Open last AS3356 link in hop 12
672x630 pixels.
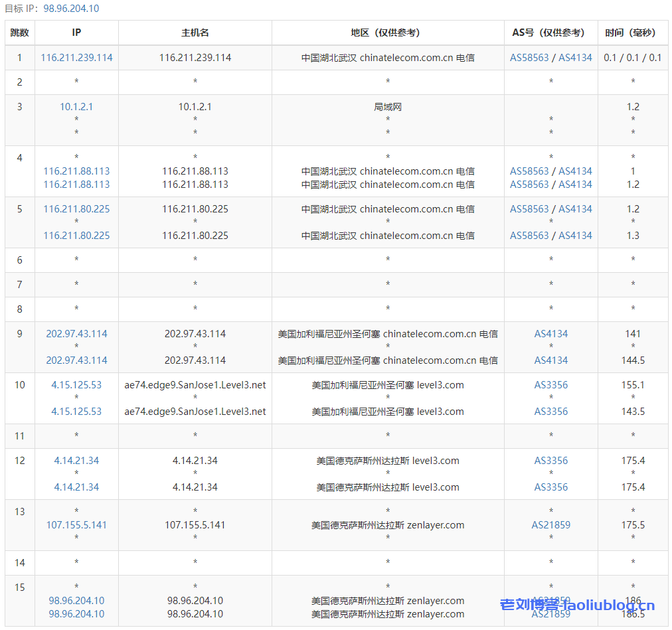pos(550,487)
